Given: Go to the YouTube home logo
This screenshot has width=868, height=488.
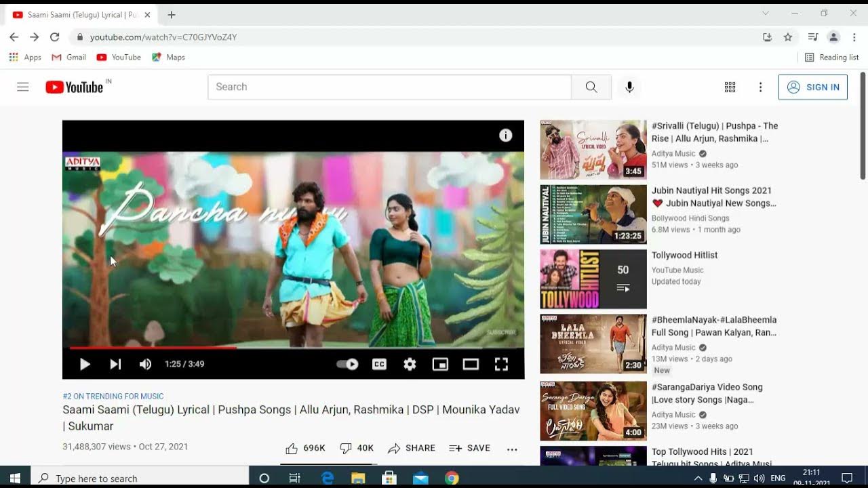Looking at the screenshot, I should [x=75, y=87].
